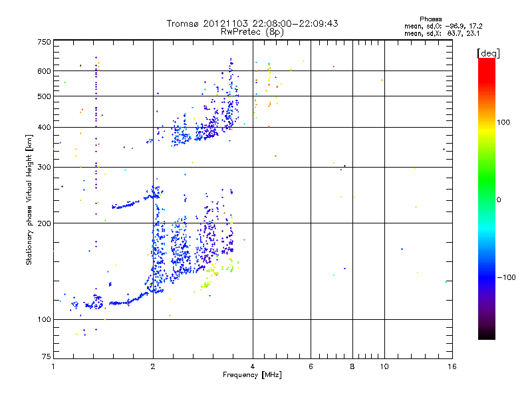Click the 'mean, sd,X: 83.7, 23.1' line
Image resolution: width=532 pixels, height=399 pixels.
pyautogui.click(x=442, y=33)
